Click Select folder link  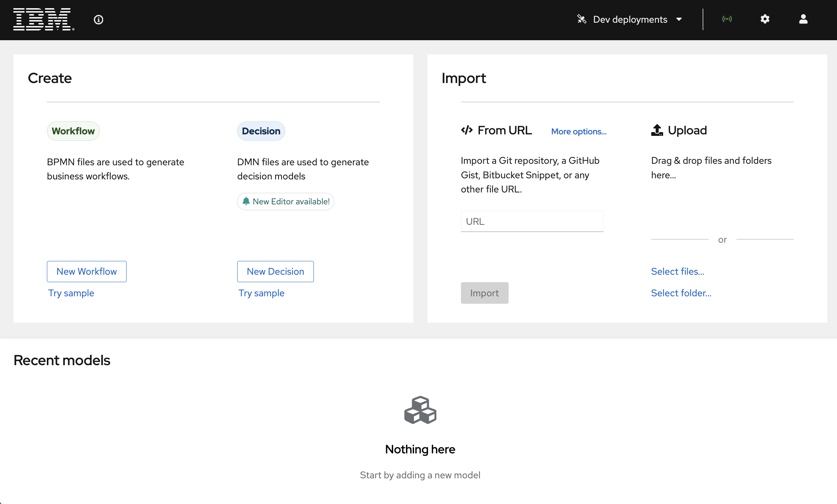[681, 293]
